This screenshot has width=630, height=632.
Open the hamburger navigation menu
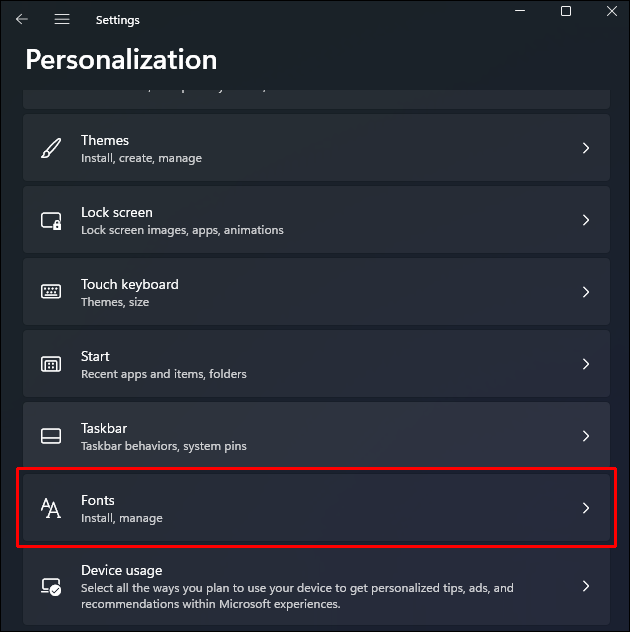point(62,19)
